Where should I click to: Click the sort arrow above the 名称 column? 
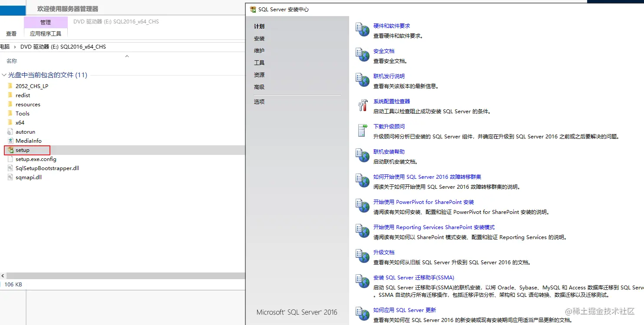point(127,56)
